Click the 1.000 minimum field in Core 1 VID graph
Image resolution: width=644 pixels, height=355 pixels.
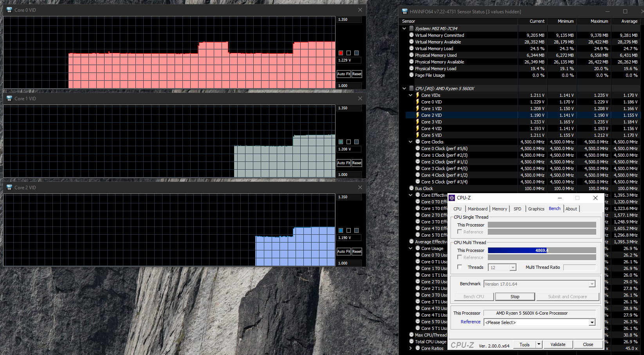[349, 174]
